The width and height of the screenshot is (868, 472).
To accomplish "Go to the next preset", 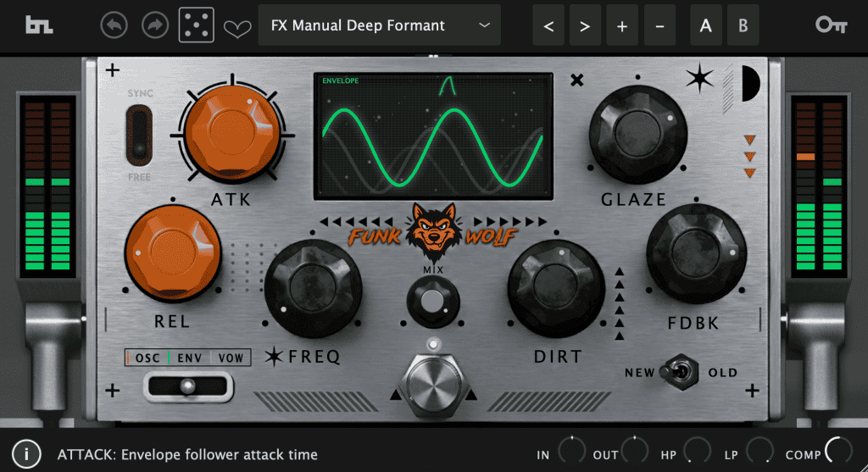I will tap(585, 25).
